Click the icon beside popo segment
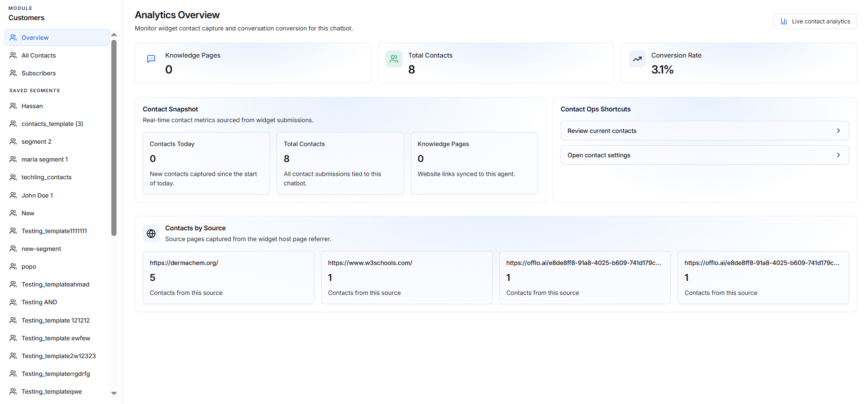 [13, 266]
